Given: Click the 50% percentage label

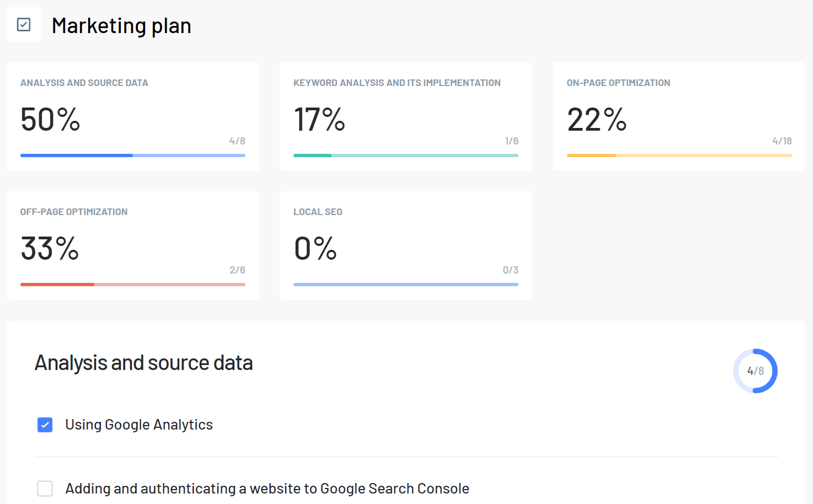Looking at the screenshot, I should pos(50,120).
